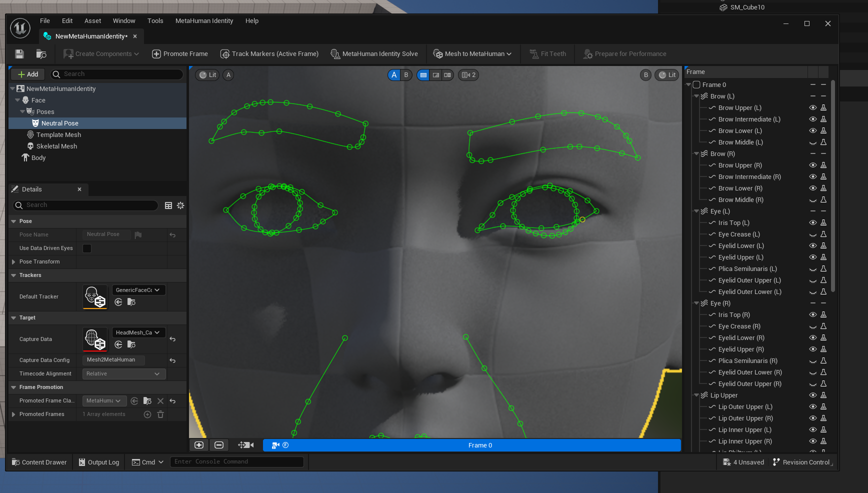Open the Mesh to MetaHuman menu
Screen dimensions: 868x493
click(472, 54)
